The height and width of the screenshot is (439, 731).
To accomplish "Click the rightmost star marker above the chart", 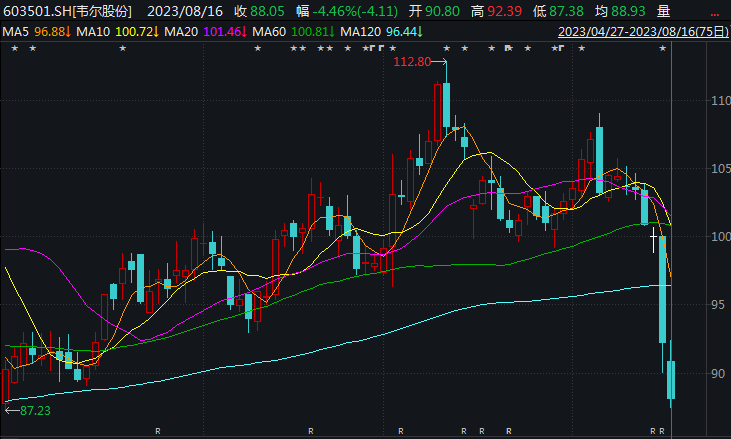I will pyautogui.click(x=662, y=49).
